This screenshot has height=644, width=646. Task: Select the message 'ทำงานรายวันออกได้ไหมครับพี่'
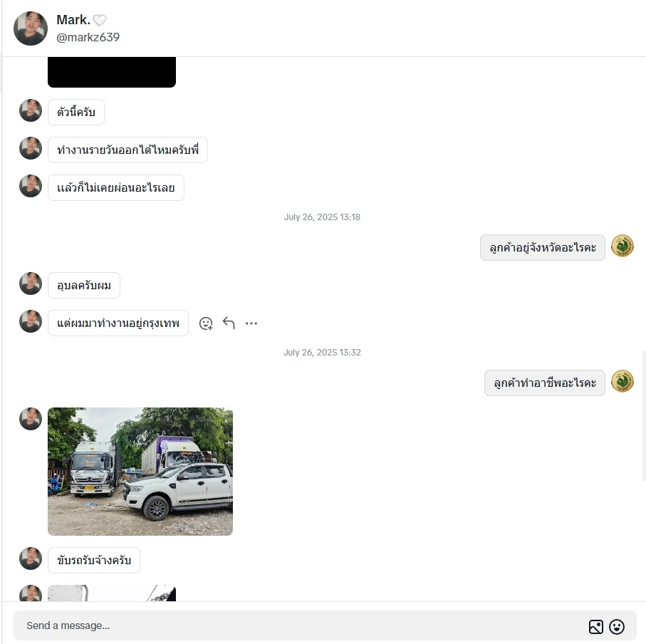(x=127, y=150)
